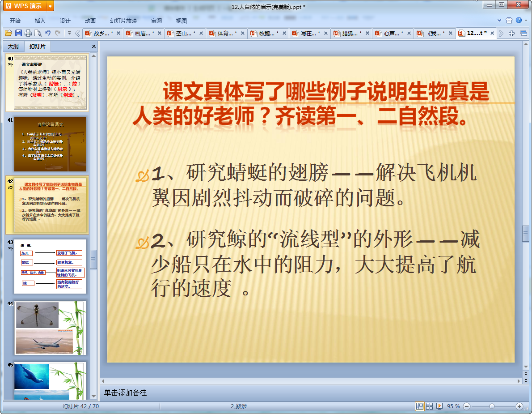Start slideshow from the status bar play icon
Screen dimensions: 532x414
tap(439, 406)
